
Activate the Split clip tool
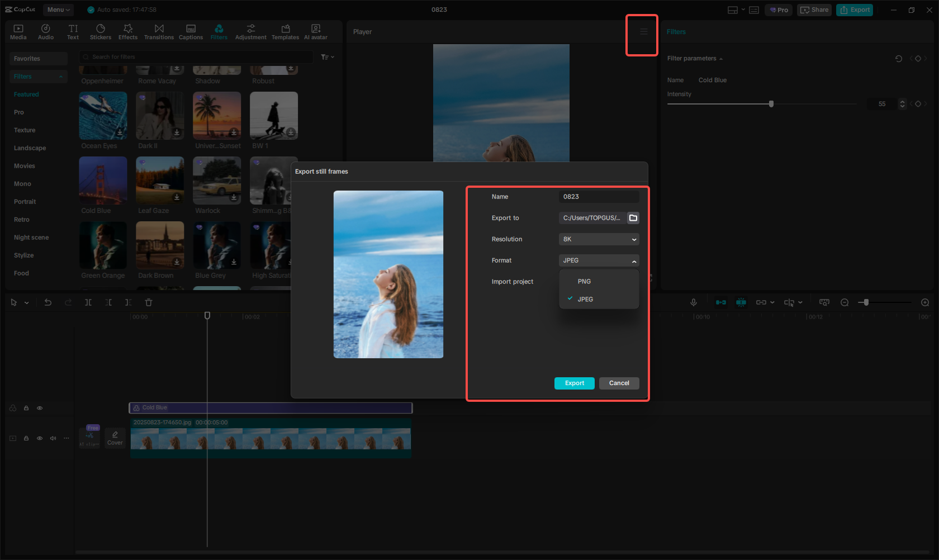[88, 302]
